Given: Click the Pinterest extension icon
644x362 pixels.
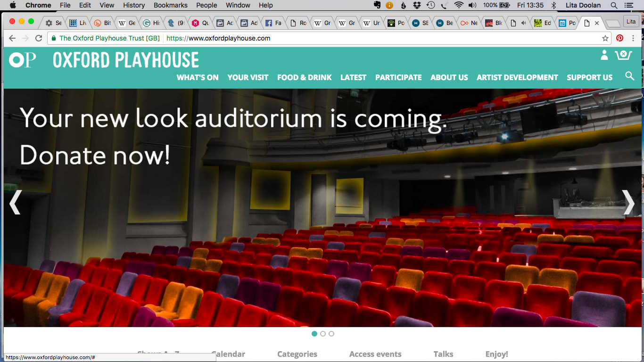Looking at the screenshot, I should [x=619, y=38].
